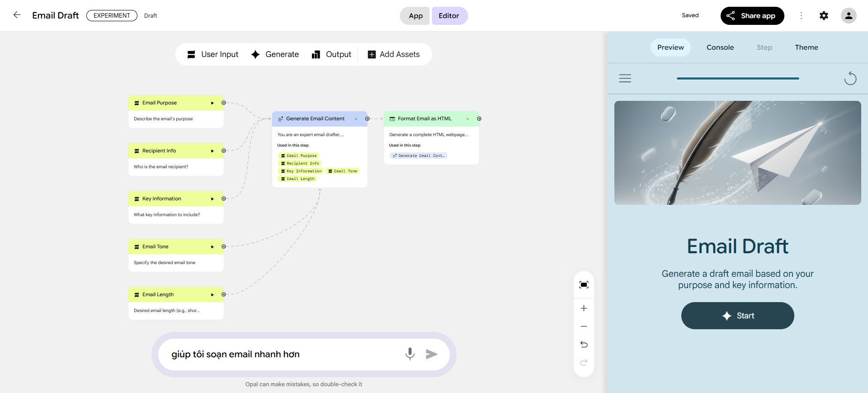Zoom in on the canvas

[584, 308]
